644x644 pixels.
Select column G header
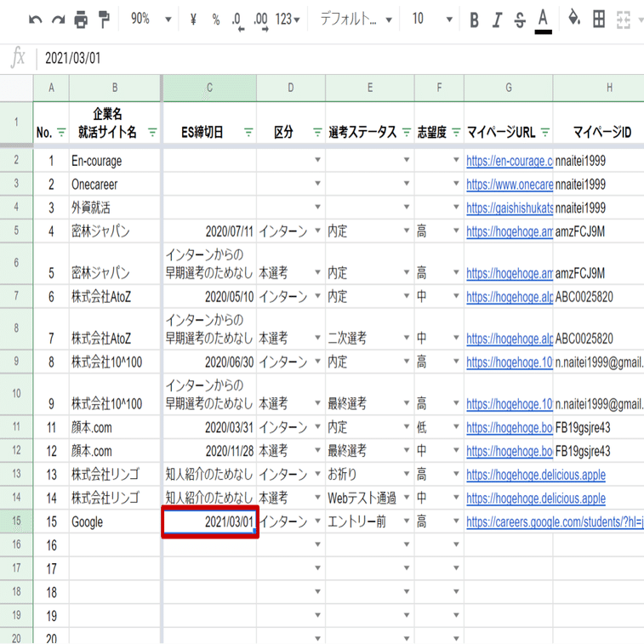coord(509,88)
